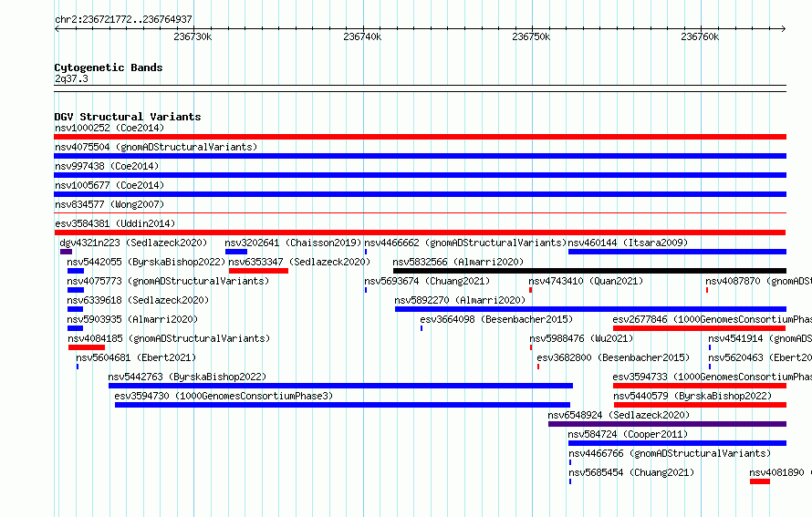Select the purple nsv6548924 variant bar

tap(668, 424)
